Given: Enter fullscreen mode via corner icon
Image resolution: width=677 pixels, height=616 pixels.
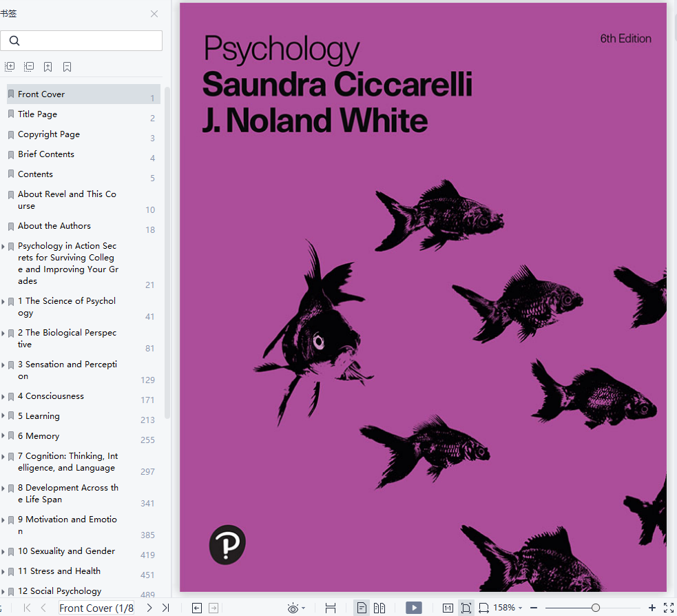Looking at the screenshot, I should click(668, 608).
